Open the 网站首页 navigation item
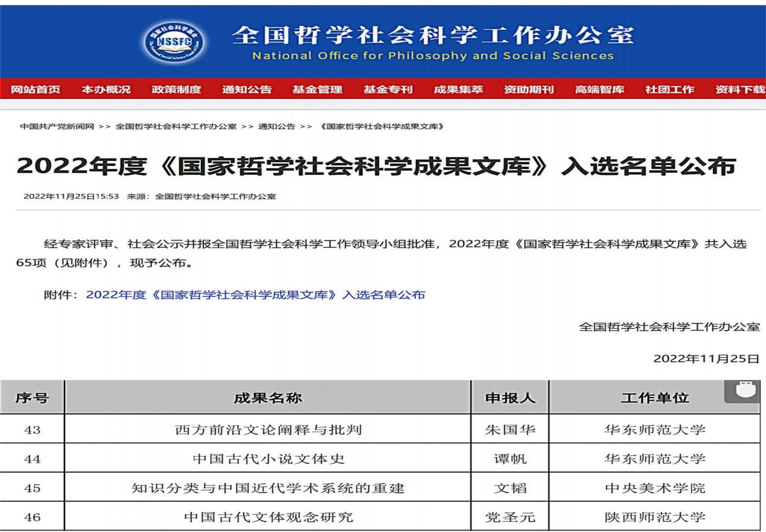Image resolution: width=766 pixels, height=532 pixels. point(36,89)
